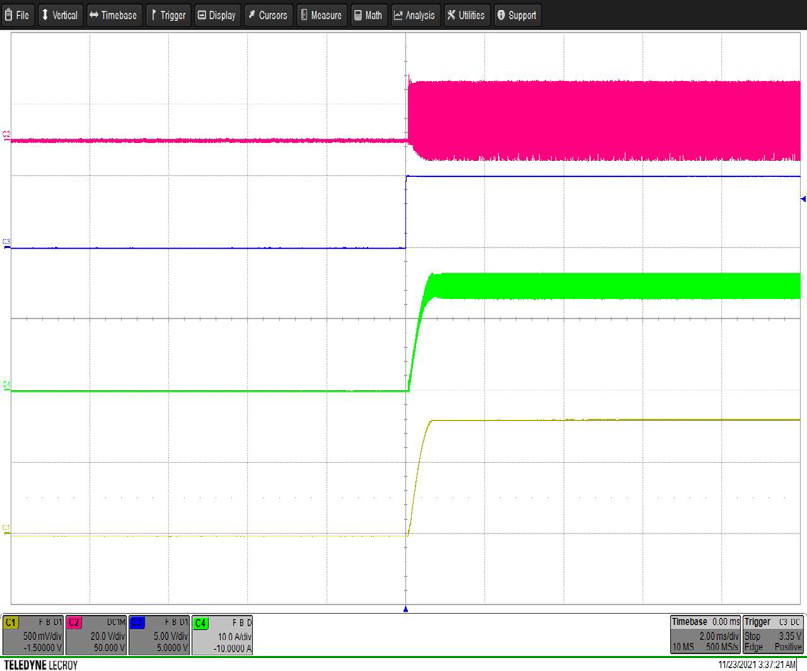Select the yellow C1 channel descriptor box
Screen dimensions: 807x671
tap(33, 634)
